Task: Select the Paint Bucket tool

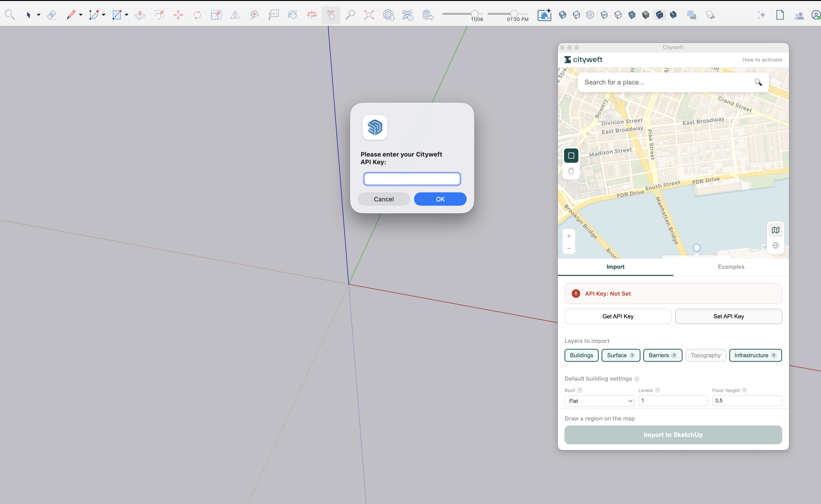Action: point(293,15)
